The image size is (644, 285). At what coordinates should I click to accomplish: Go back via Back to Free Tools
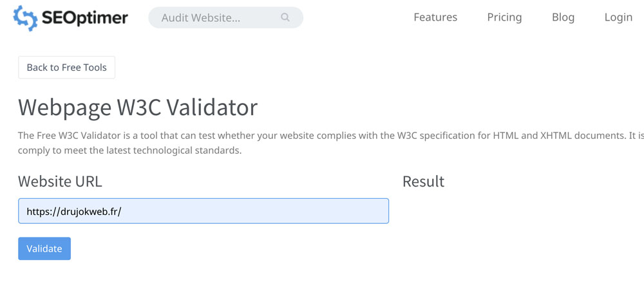pos(66,68)
